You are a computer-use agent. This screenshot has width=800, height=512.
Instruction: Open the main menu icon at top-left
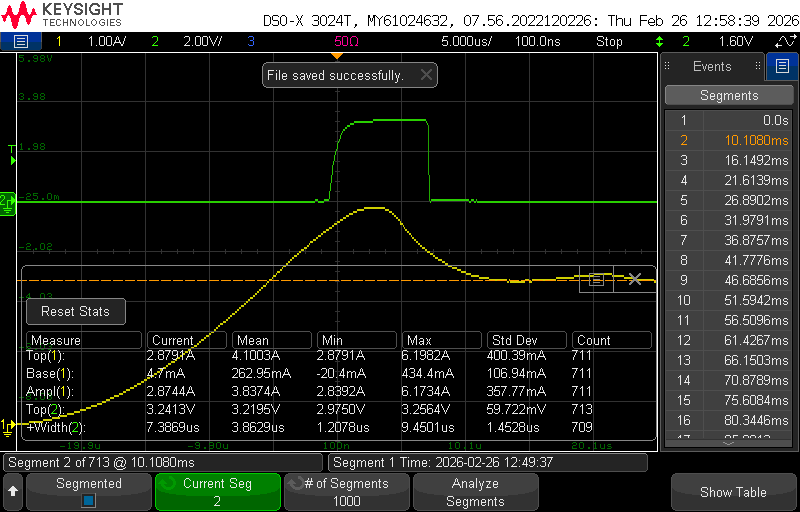[20, 41]
